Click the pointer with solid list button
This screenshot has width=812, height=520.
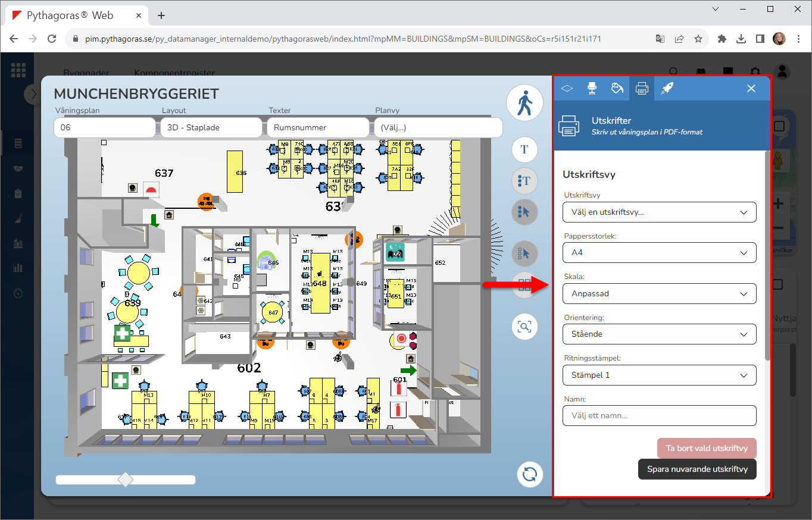524,211
